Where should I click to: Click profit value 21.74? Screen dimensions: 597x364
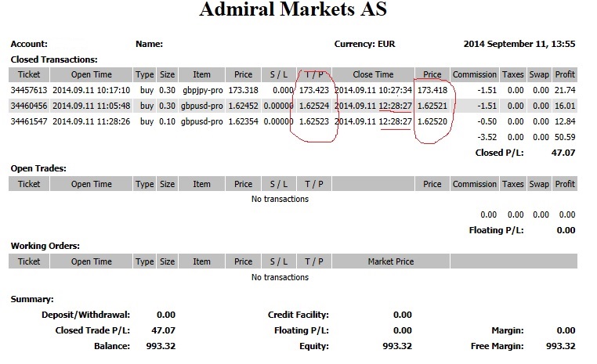click(x=565, y=91)
